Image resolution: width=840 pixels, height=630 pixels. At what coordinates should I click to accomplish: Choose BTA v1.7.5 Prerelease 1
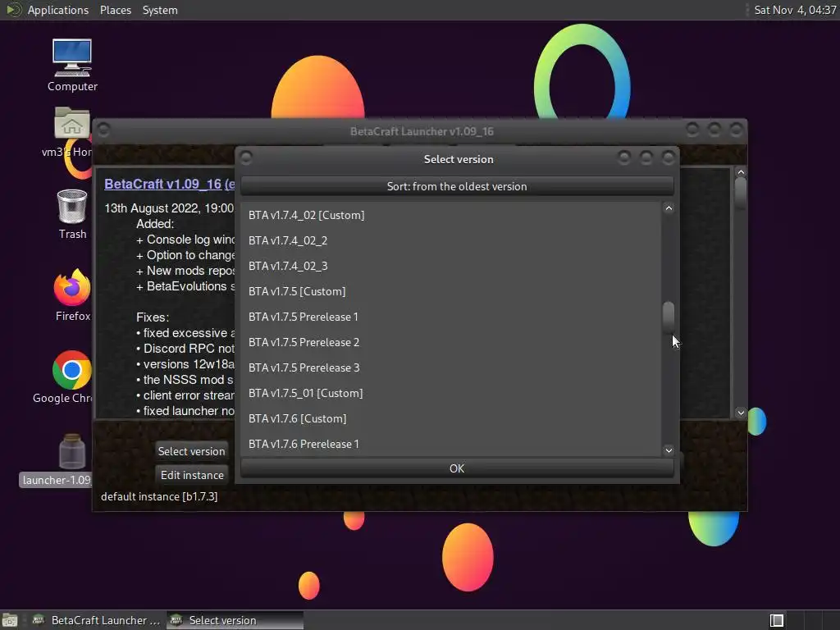[x=450, y=317]
